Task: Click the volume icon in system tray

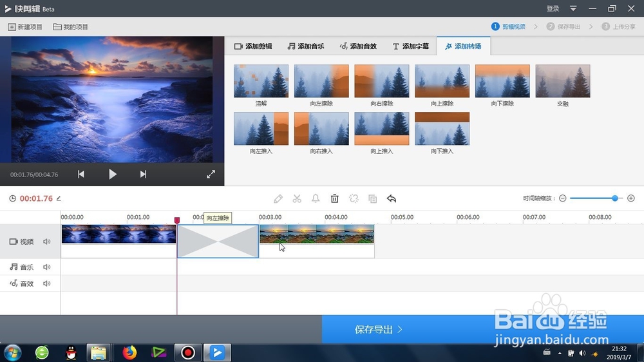Action: coord(582,353)
